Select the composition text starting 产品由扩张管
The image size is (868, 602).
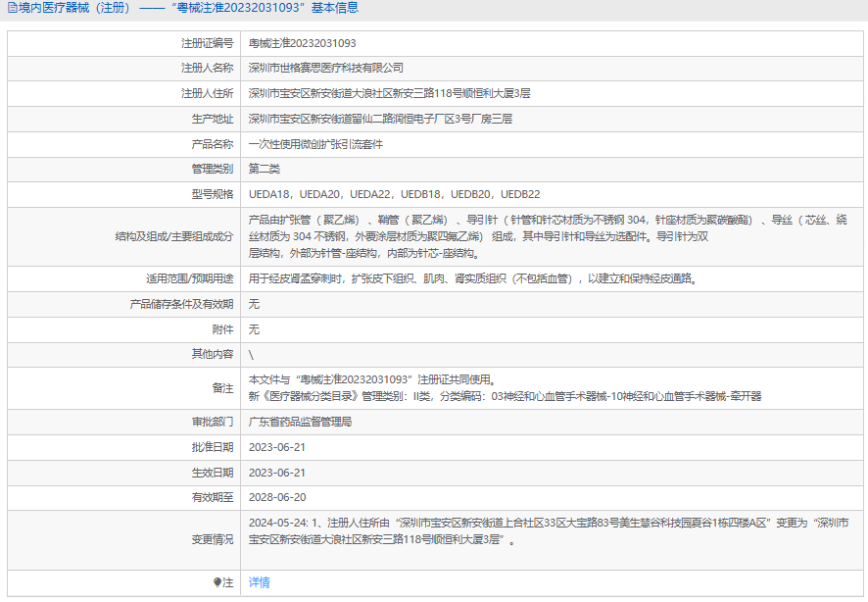coord(548,236)
